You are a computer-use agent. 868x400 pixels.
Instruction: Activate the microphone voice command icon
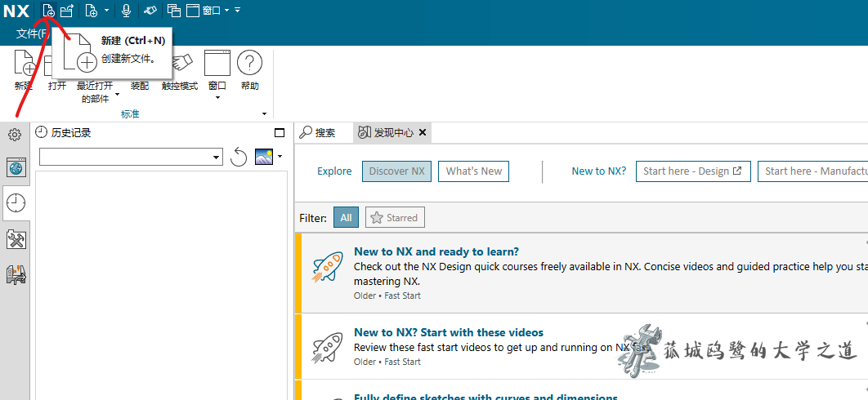126,10
